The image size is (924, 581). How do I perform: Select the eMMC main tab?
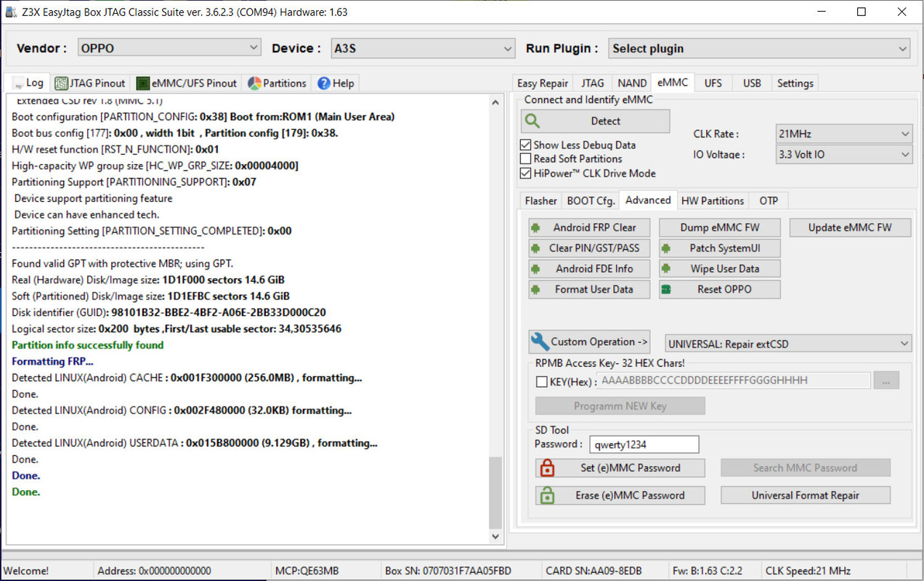[673, 82]
